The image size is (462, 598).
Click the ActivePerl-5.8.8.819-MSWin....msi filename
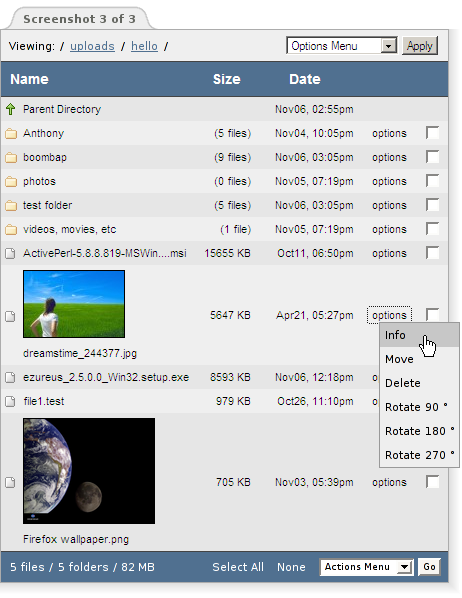(105, 253)
